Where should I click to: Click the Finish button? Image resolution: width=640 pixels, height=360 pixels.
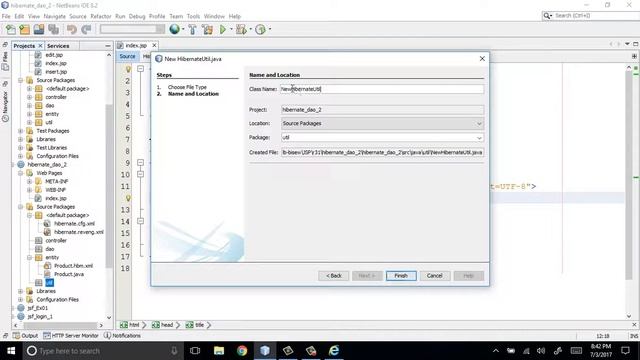click(x=401, y=276)
